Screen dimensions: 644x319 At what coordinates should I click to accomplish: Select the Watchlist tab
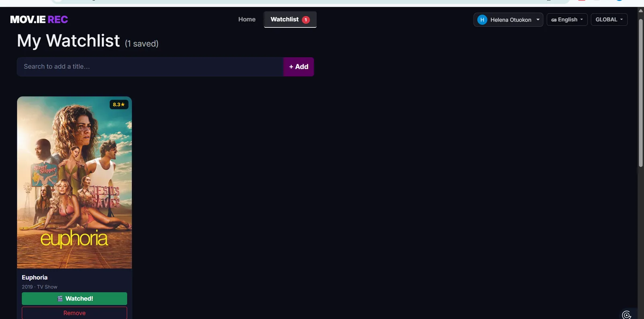point(290,19)
